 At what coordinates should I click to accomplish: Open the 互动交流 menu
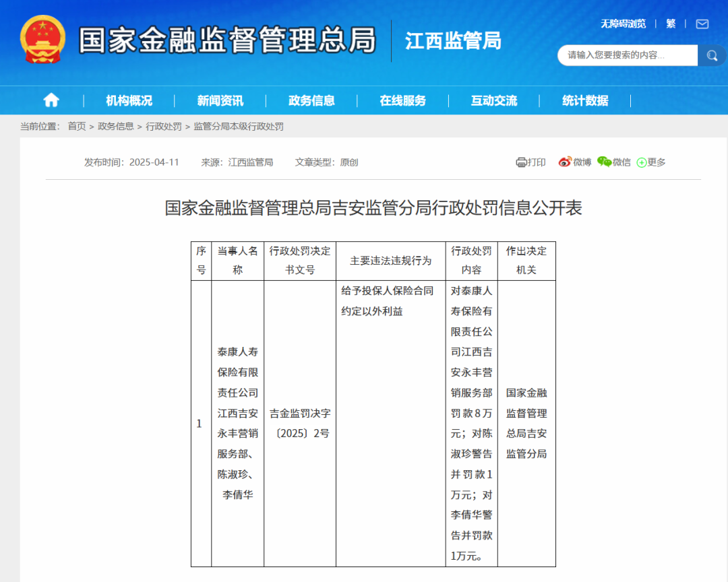(x=494, y=101)
